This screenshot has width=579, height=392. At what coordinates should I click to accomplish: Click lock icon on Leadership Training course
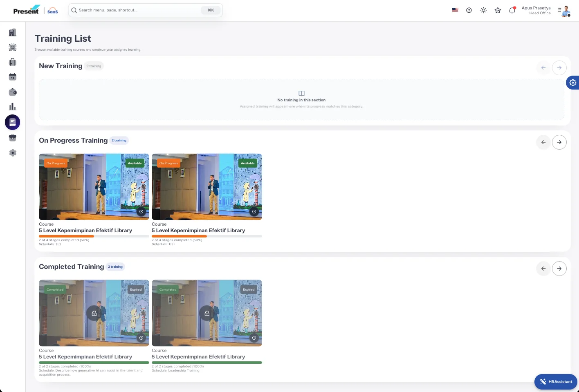(x=207, y=314)
